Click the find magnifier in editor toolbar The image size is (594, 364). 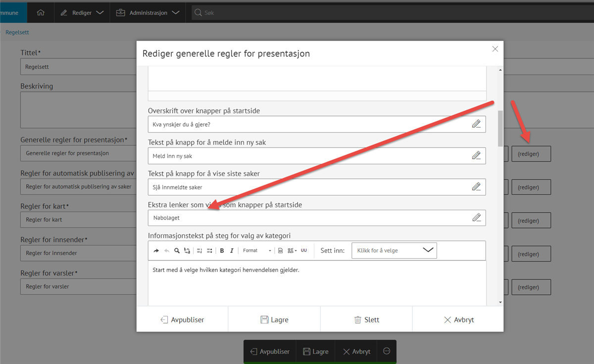177,251
